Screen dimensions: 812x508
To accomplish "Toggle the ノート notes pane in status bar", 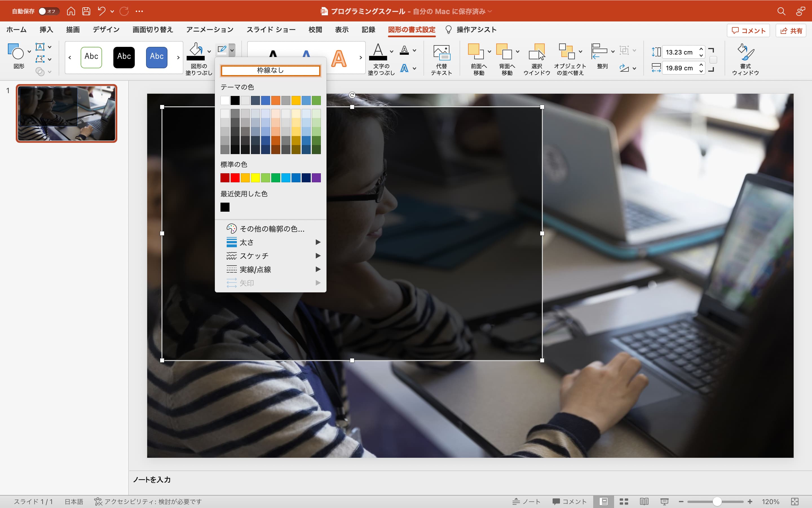I will click(526, 502).
